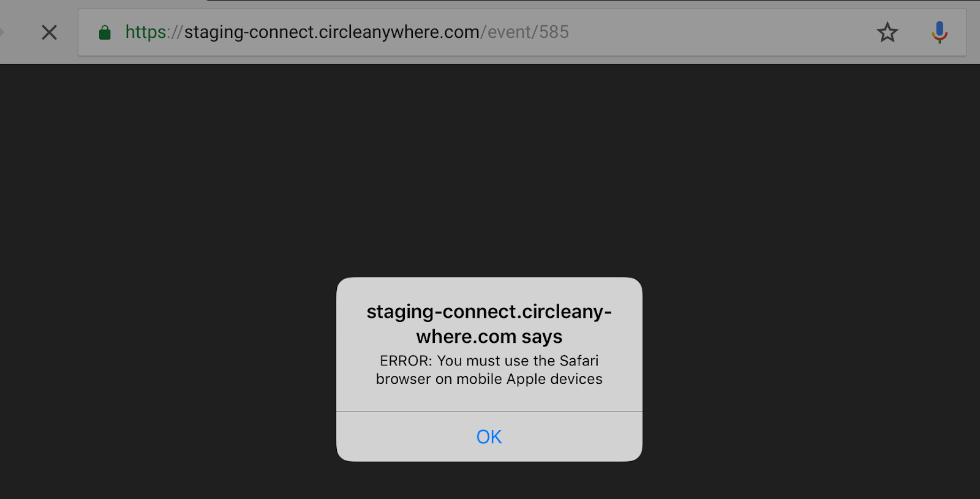
Task: Tap the dialog's 'staging-connect.circleany-' first title line
Action: coord(489,312)
